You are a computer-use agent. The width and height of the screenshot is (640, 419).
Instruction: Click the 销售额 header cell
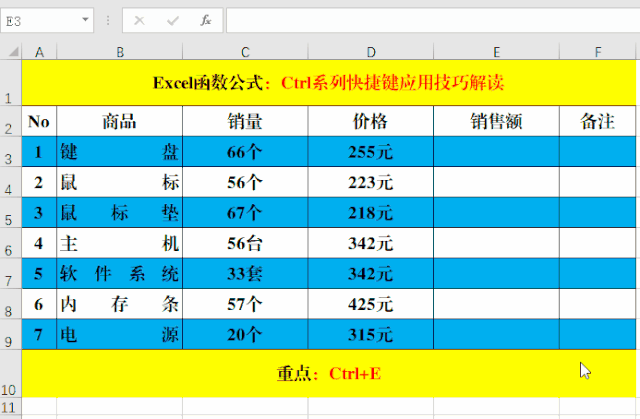496,121
